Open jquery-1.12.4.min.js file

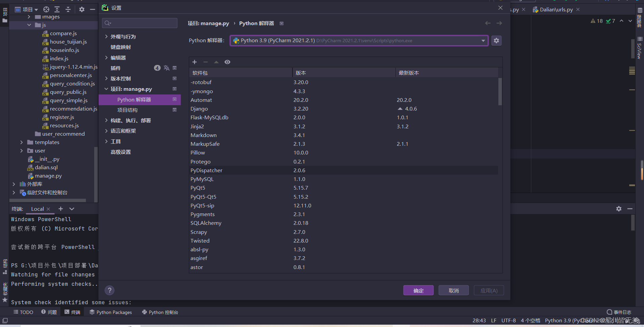click(73, 67)
